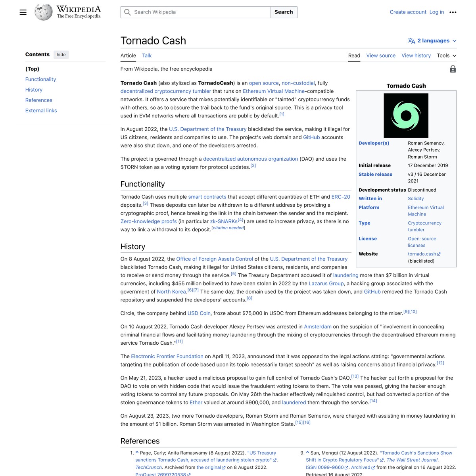
Task: Open the ellipsis menu in the top right
Action: (x=453, y=12)
